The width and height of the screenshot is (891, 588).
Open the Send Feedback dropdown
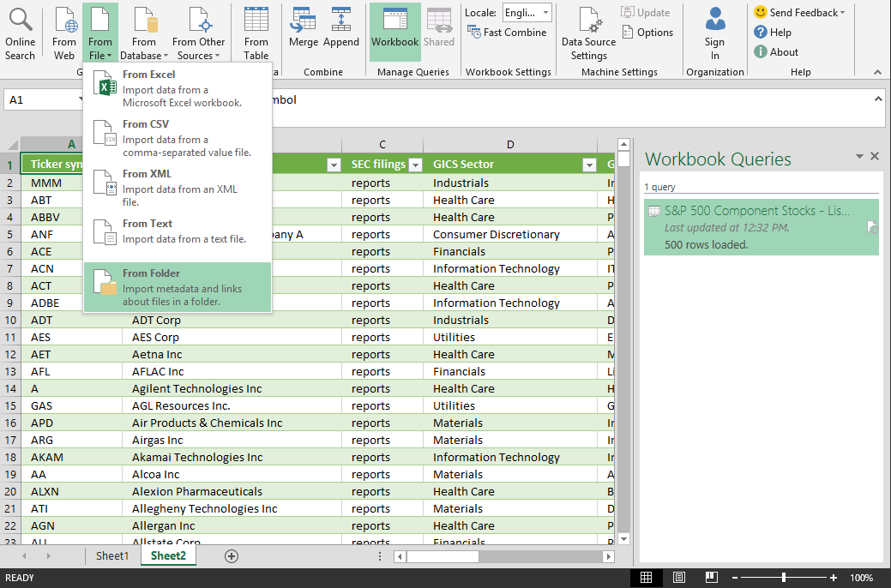point(799,13)
